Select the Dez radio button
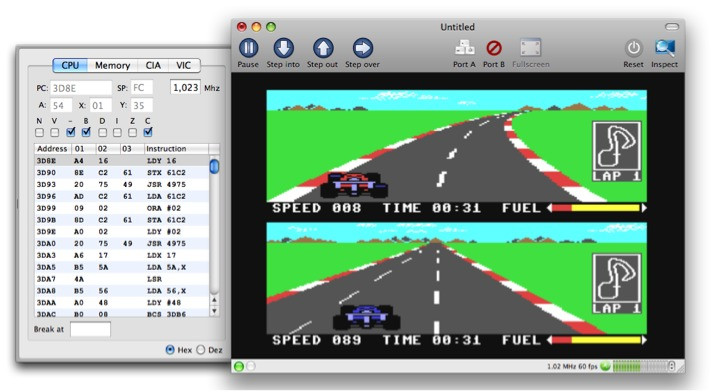This screenshot has width=711, height=392. click(x=201, y=350)
